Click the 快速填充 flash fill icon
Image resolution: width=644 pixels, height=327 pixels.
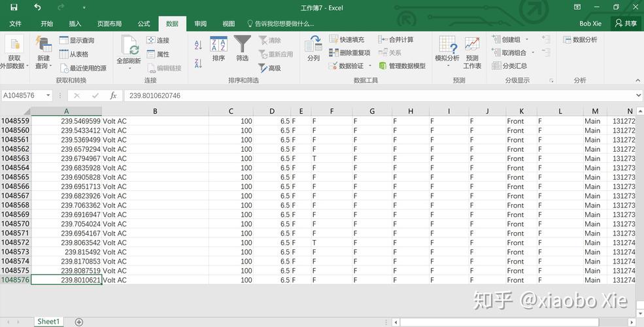[333, 39]
